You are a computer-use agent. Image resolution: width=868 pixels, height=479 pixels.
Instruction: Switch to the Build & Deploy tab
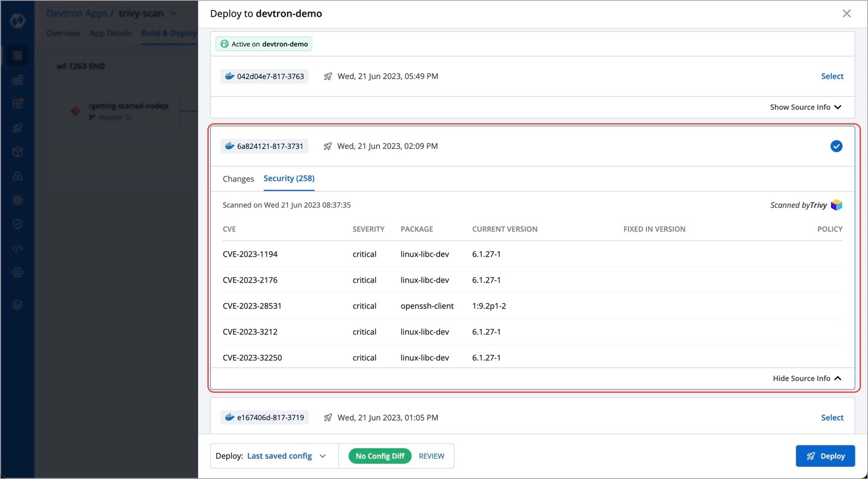pyautogui.click(x=169, y=33)
